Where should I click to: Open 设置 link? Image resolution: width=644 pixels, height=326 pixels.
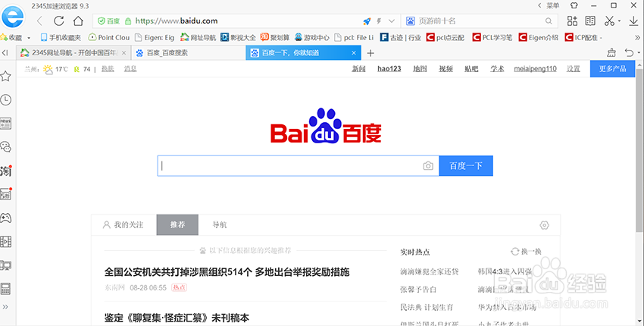point(574,69)
